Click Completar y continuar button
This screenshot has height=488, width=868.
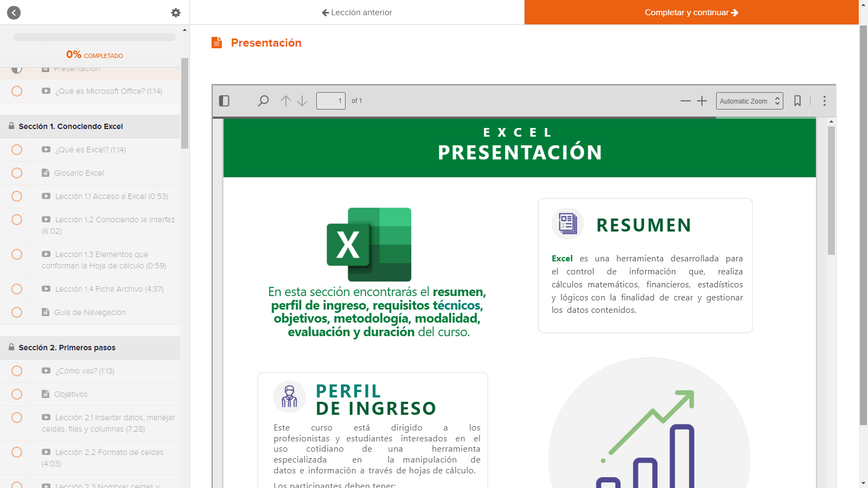[x=691, y=12]
